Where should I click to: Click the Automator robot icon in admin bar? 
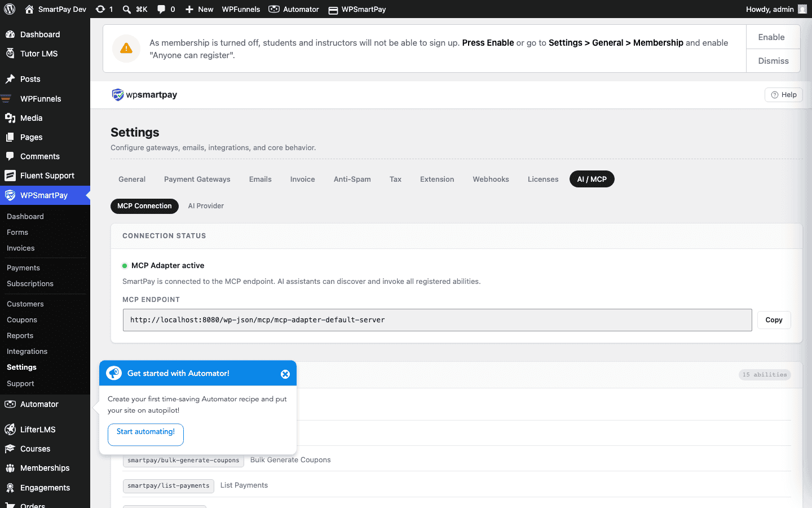point(274,9)
